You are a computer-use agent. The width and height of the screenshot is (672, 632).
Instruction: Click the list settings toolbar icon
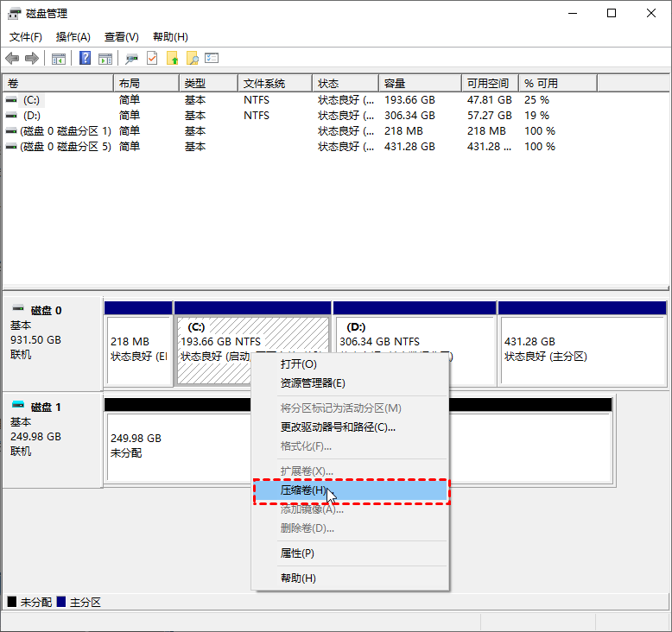point(212,58)
